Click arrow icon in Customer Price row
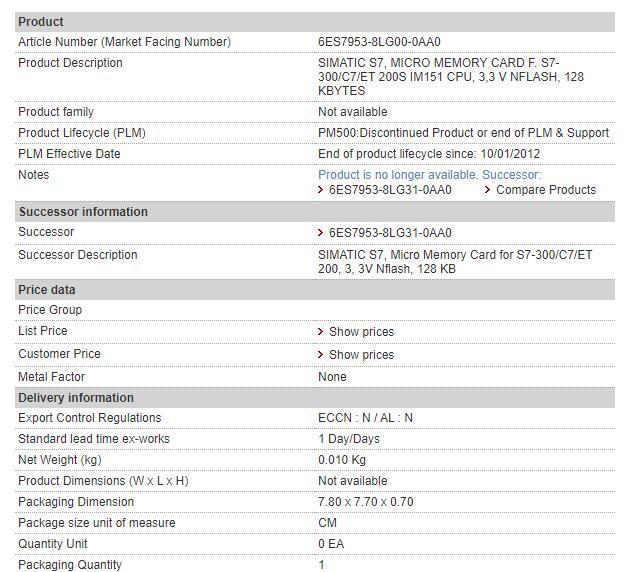The height and width of the screenshot is (572, 631). click(321, 355)
